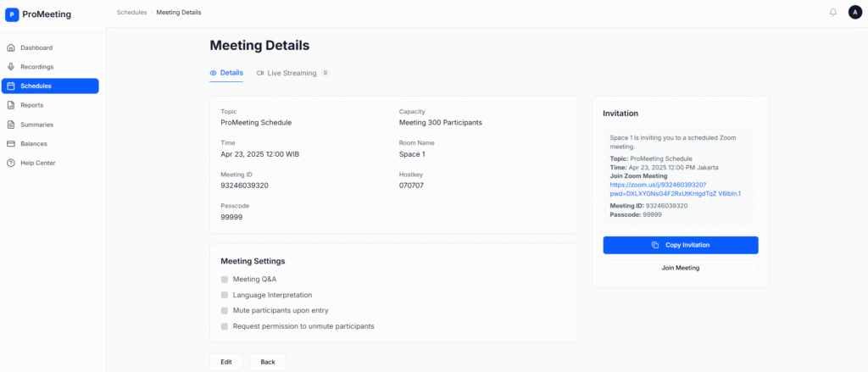
Task: Click the Copy Invitation button
Action: coord(680,245)
